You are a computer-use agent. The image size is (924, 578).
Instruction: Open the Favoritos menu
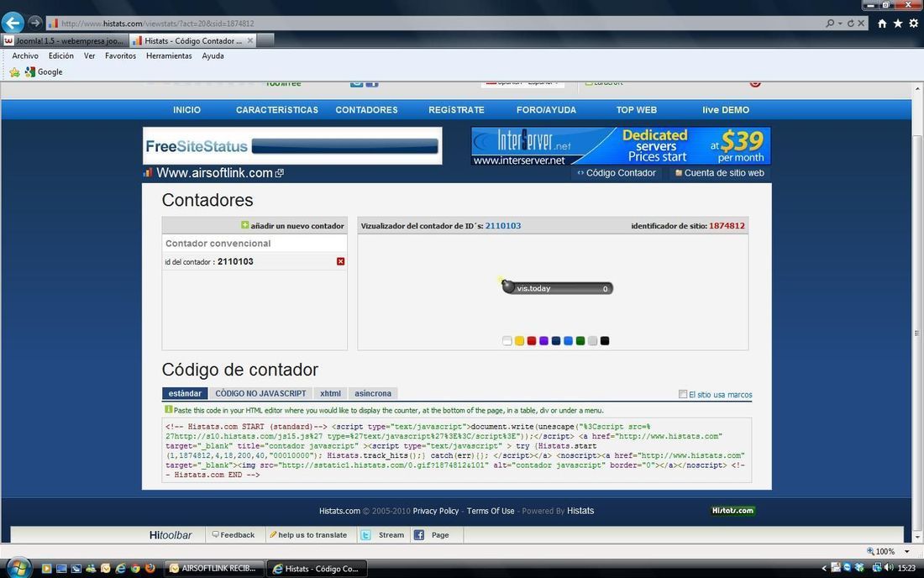coord(120,56)
